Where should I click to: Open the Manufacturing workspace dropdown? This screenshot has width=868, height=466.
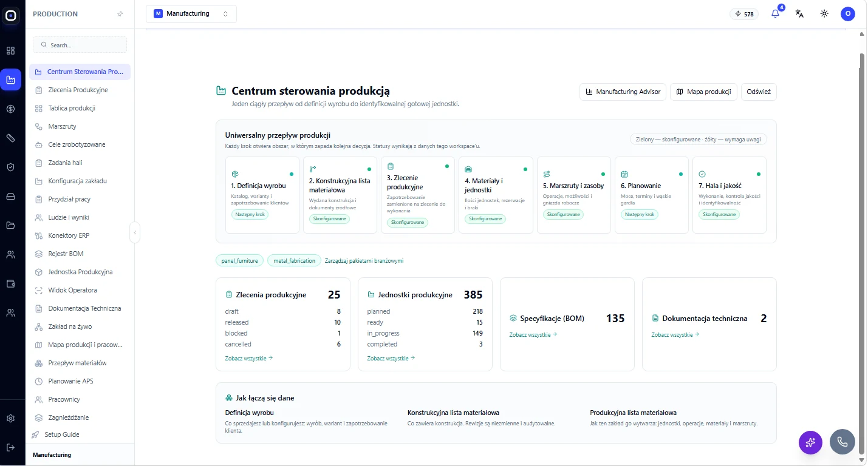[x=191, y=13]
